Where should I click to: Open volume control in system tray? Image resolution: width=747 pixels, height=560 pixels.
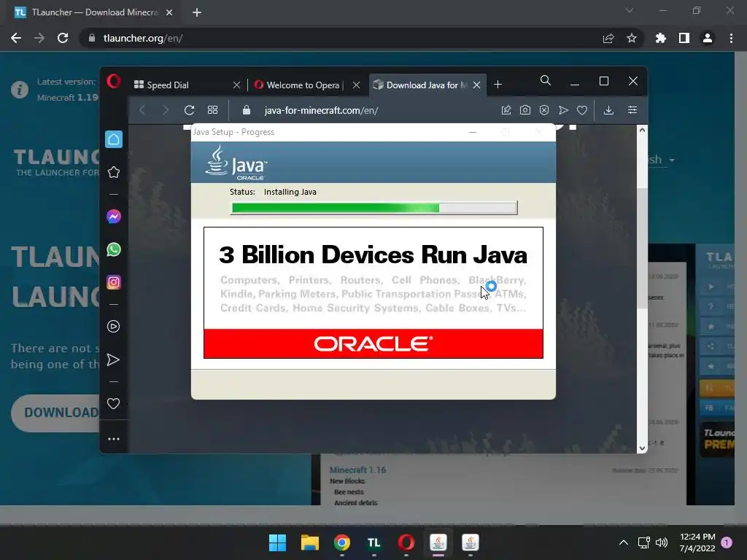pyautogui.click(x=662, y=542)
